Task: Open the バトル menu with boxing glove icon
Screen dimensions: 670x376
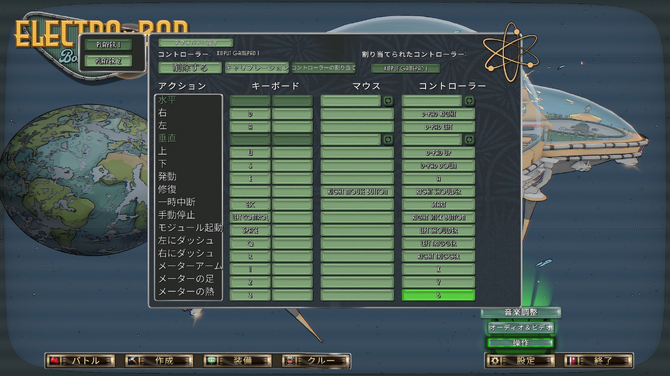Action: 80,361
